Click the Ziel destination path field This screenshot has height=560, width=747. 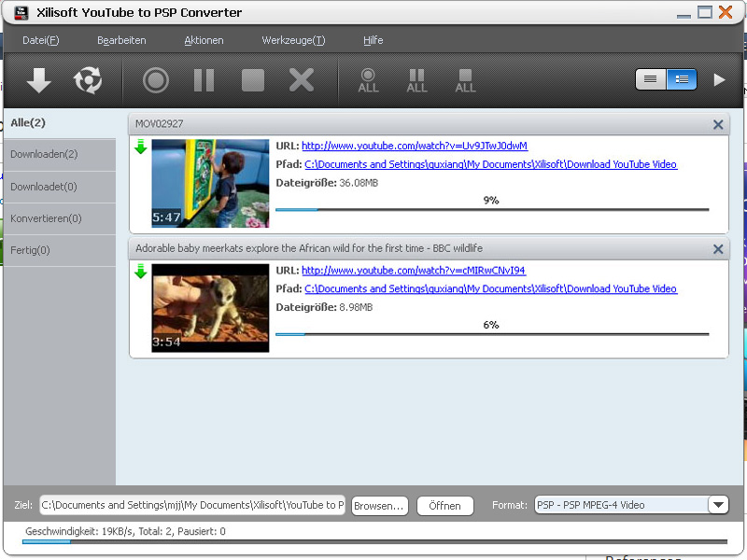tap(192, 505)
